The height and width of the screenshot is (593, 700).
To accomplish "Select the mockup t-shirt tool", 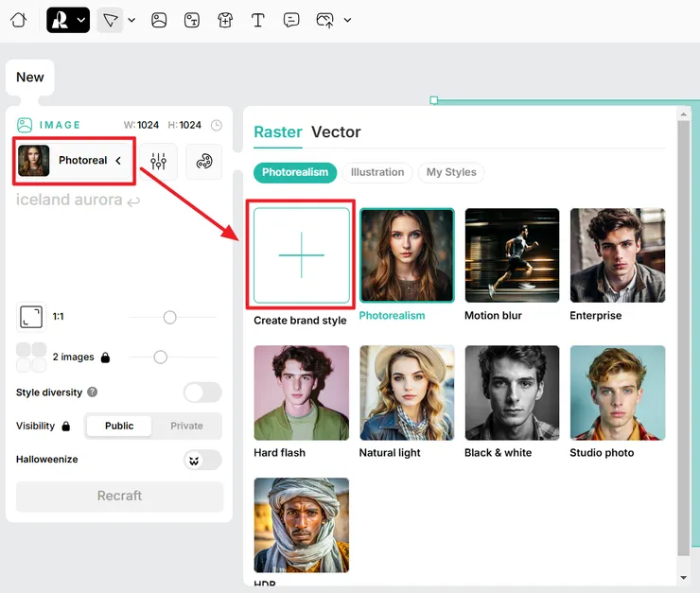I will click(x=224, y=20).
